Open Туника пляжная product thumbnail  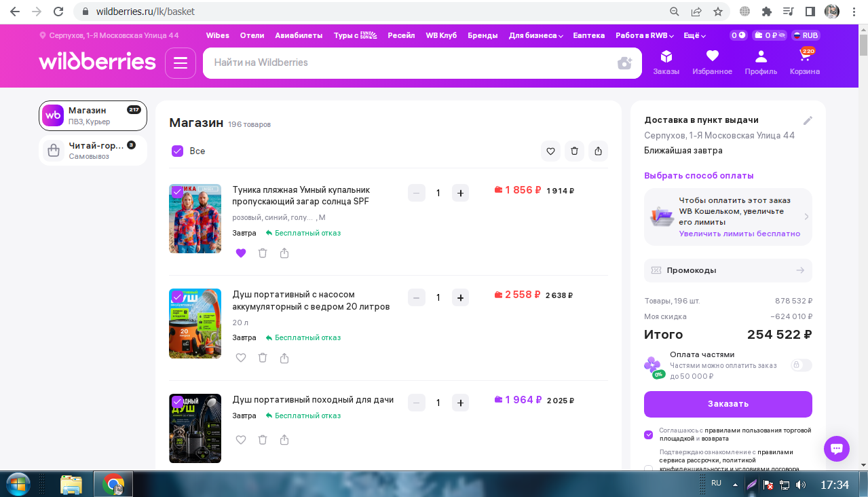point(195,219)
